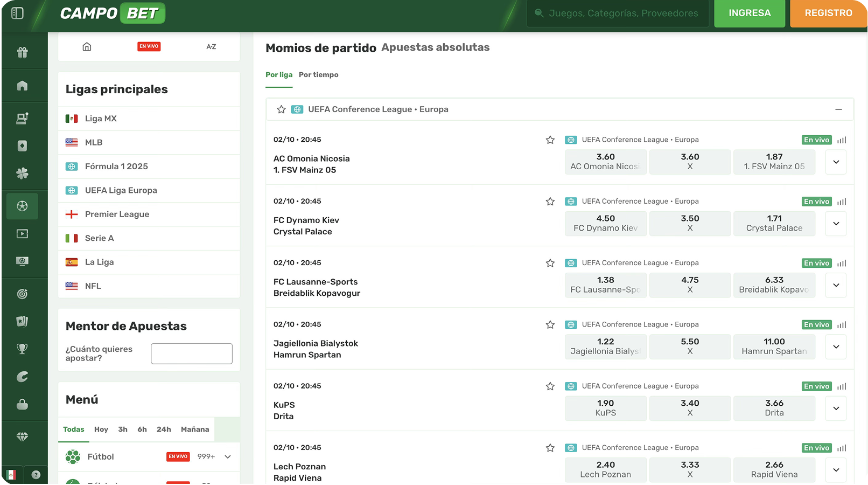Click the trophy icon in left sidebar

[22, 349]
